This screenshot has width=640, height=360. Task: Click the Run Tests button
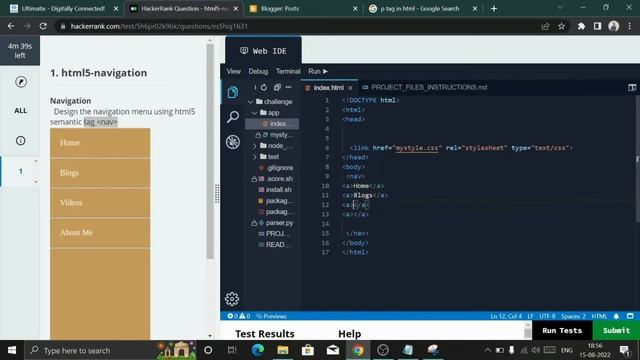point(562,331)
